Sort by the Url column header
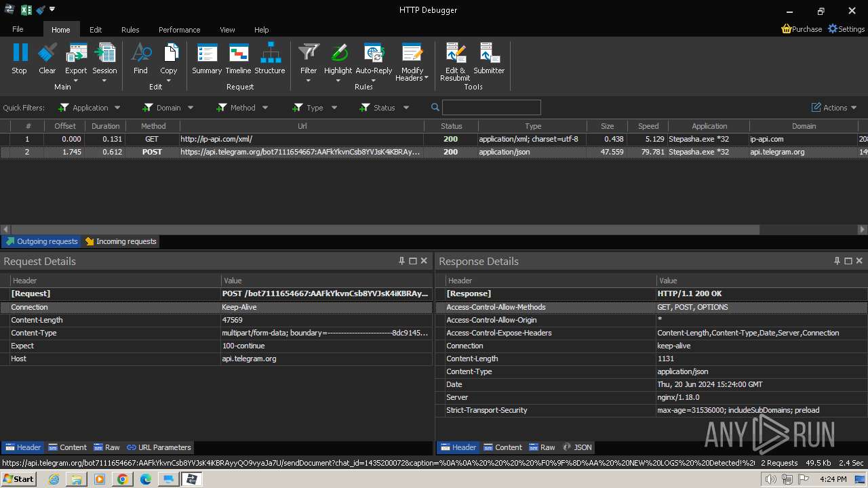Viewport: 868px width, 488px height. coord(302,126)
